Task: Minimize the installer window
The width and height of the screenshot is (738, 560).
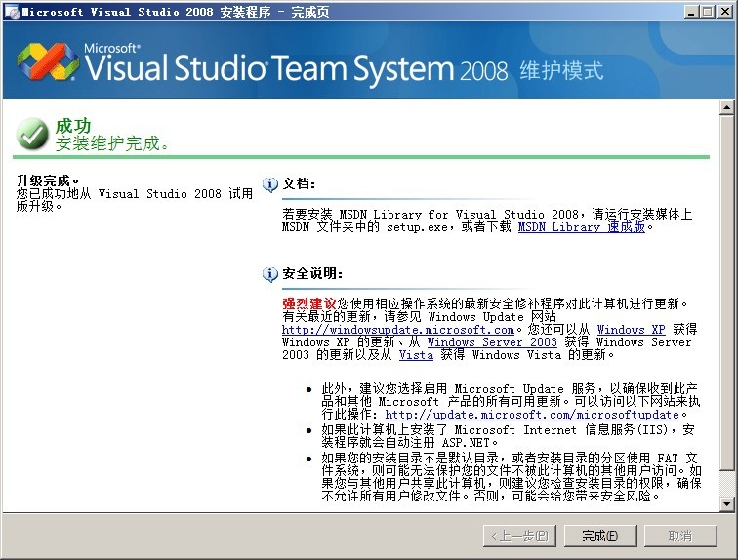Action: tap(691, 11)
